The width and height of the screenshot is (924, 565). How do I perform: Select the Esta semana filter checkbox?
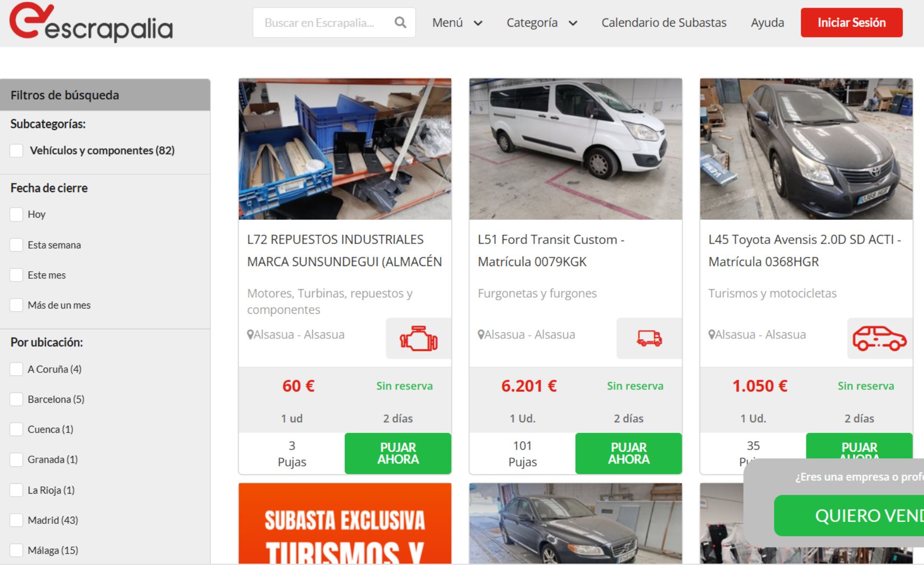coord(16,245)
